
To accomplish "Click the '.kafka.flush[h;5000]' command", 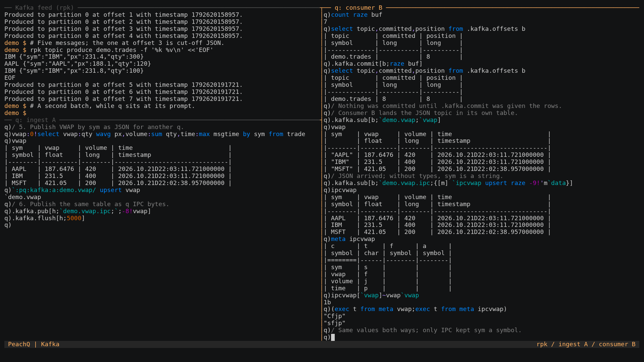I will [45, 218].
